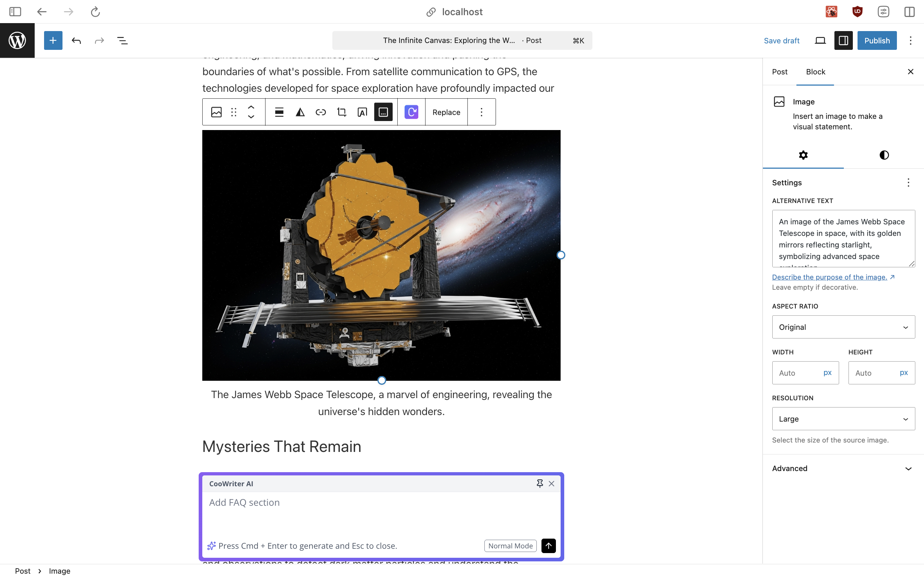
Task: Toggle the settings sidebar panel button
Action: tap(843, 40)
